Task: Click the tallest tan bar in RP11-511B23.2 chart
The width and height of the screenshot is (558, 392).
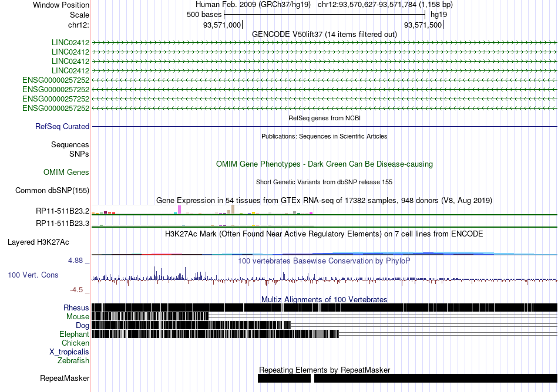Action: click(233, 209)
